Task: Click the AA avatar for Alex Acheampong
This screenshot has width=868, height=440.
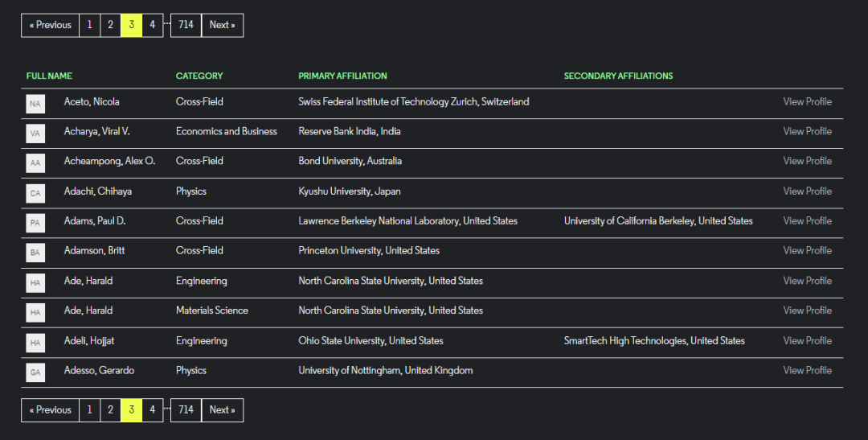Action: coord(35,162)
